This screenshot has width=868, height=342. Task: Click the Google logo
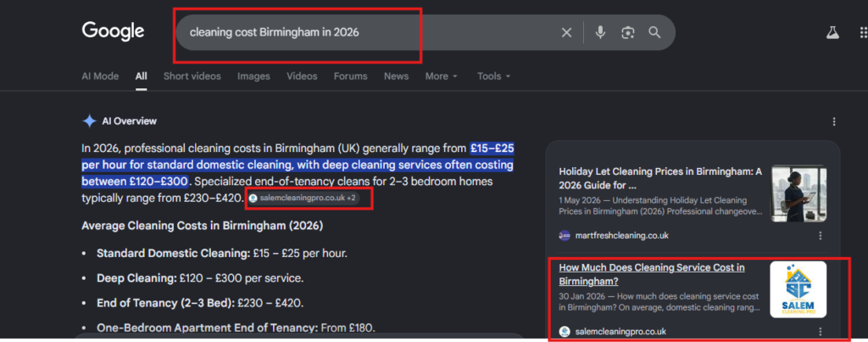113,31
